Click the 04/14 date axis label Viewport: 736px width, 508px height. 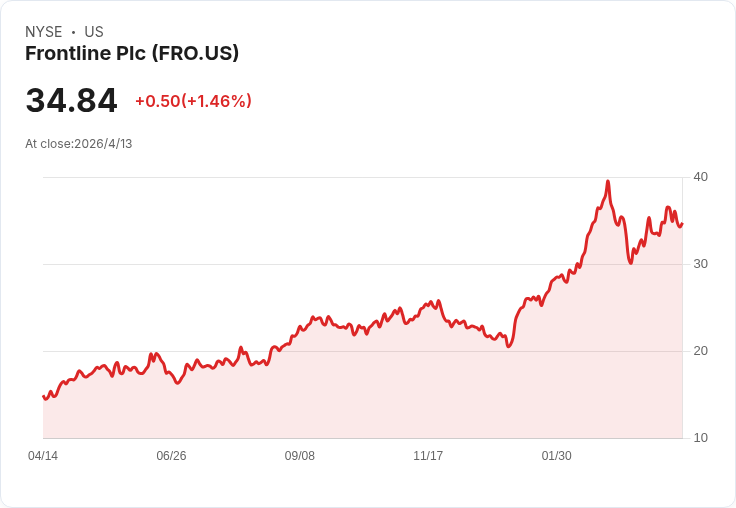pyautogui.click(x=43, y=456)
